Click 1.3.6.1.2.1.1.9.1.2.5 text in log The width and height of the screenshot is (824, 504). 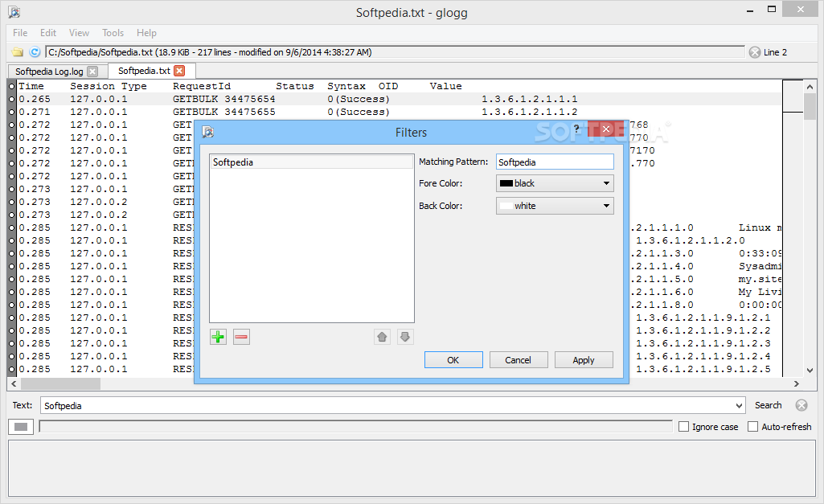(x=703, y=369)
